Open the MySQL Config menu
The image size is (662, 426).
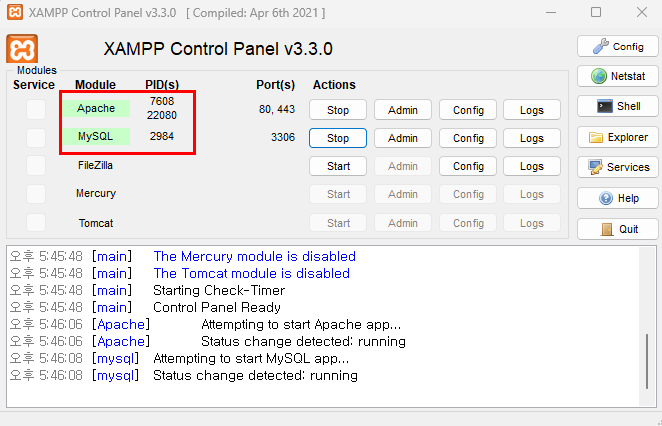468,138
